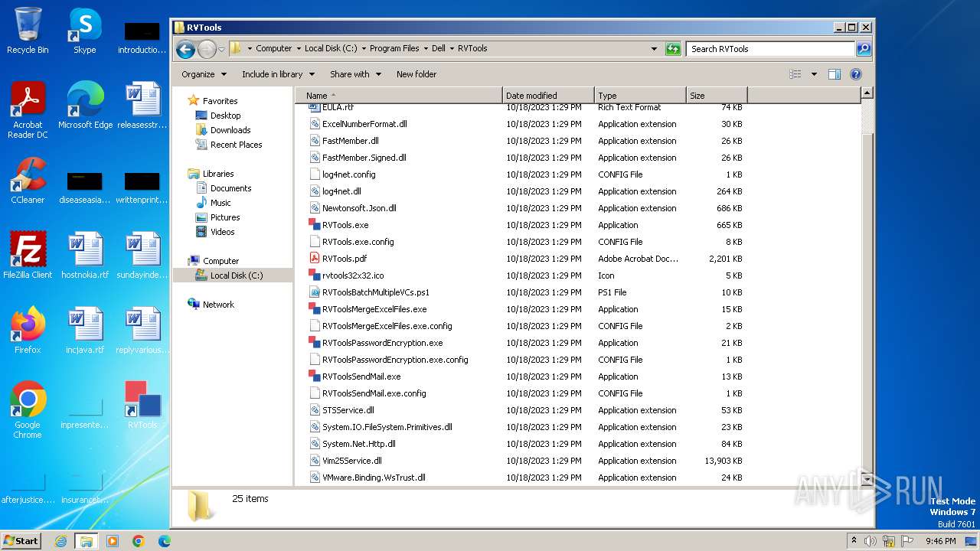980x551 pixels.
Task: Click the Start button
Action: tap(21, 540)
